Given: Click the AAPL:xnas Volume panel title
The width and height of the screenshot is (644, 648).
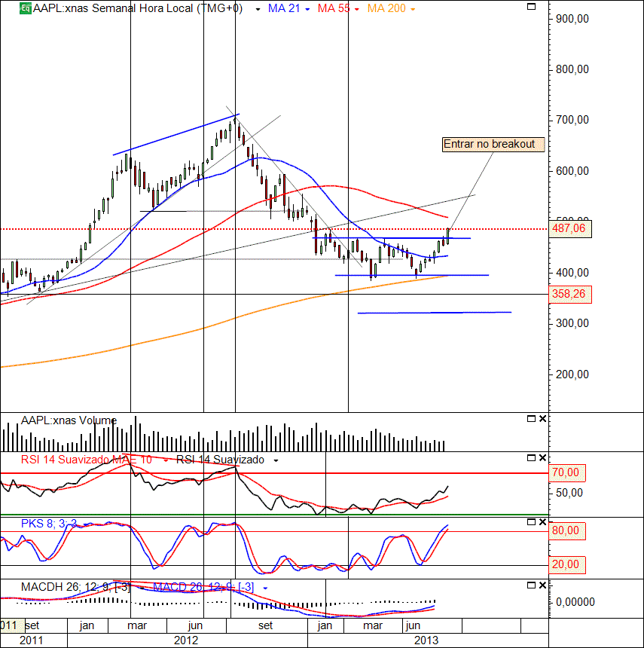Looking at the screenshot, I should tap(69, 420).
